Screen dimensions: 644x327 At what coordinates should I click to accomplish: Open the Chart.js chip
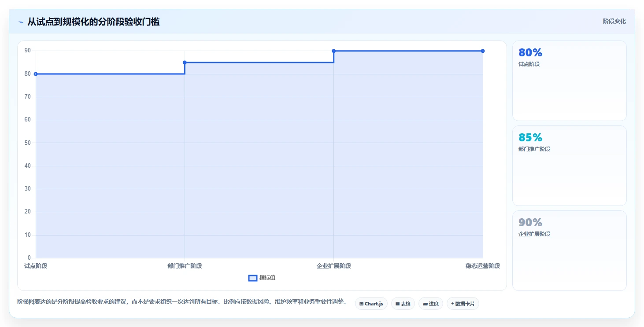coord(371,304)
